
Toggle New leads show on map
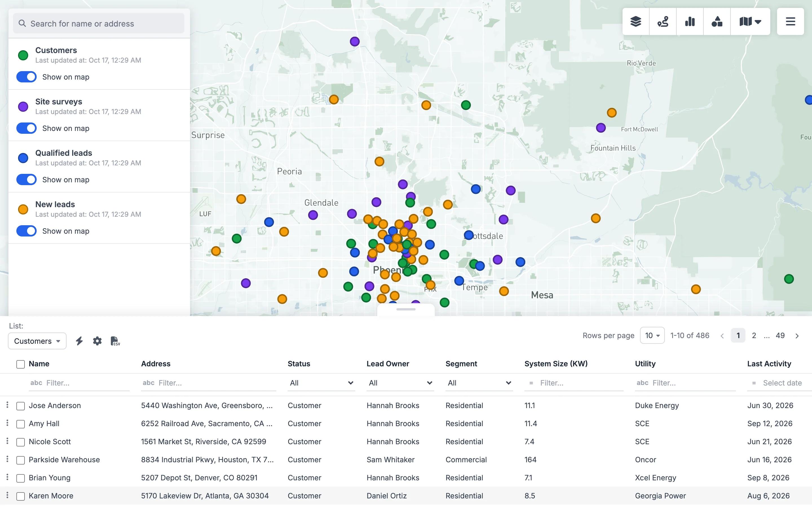click(27, 231)
